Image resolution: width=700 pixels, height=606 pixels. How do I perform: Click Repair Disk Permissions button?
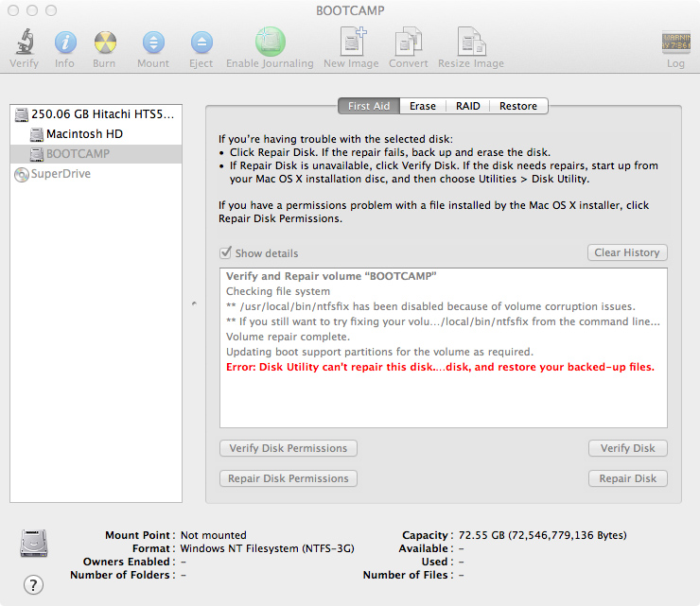tap(289, 478)
